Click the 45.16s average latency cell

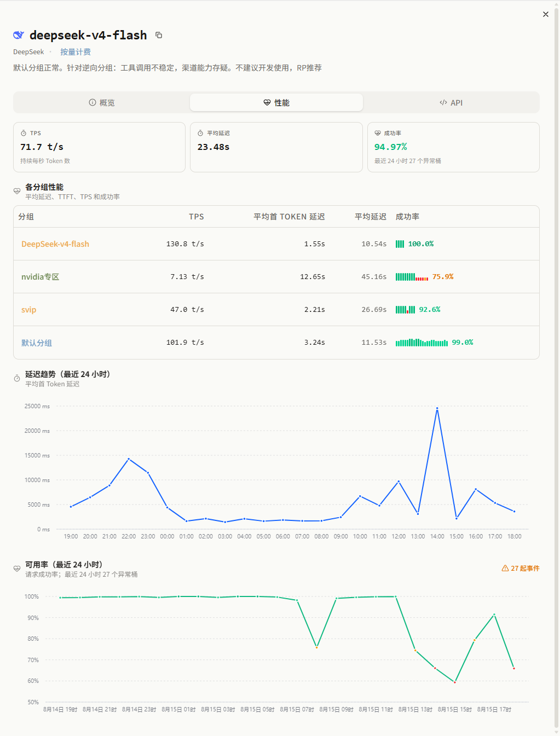click(x=374, y=277)
